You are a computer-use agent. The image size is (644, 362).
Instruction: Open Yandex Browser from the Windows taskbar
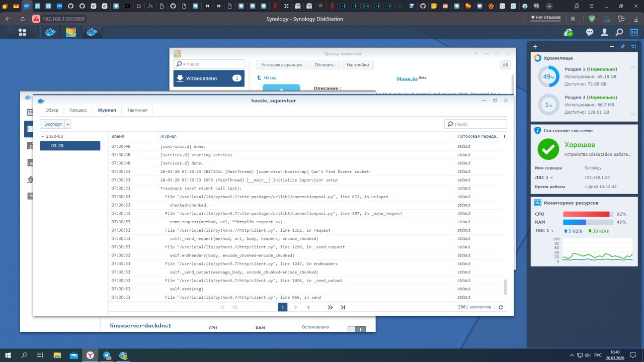pos(90,355)
